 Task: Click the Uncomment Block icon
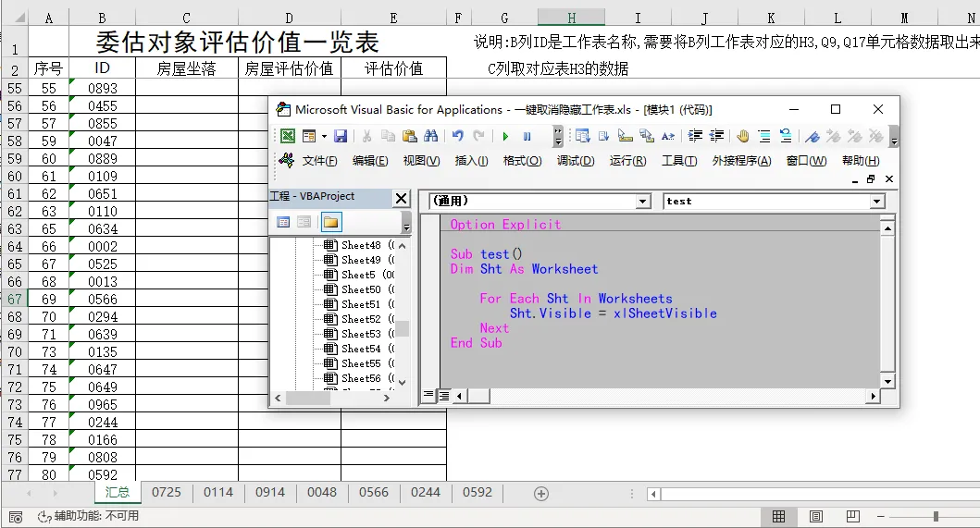click(x=786, y=136)
